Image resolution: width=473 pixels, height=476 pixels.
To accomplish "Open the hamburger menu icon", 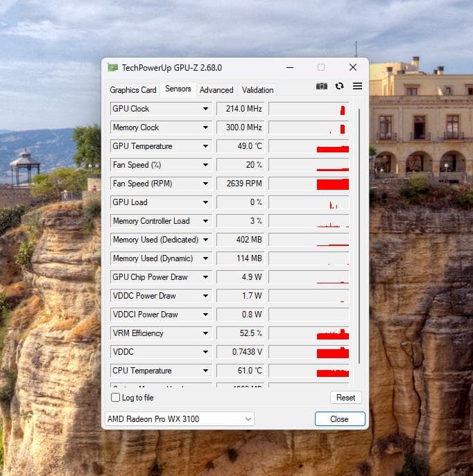I will click(x=357, y=86).
